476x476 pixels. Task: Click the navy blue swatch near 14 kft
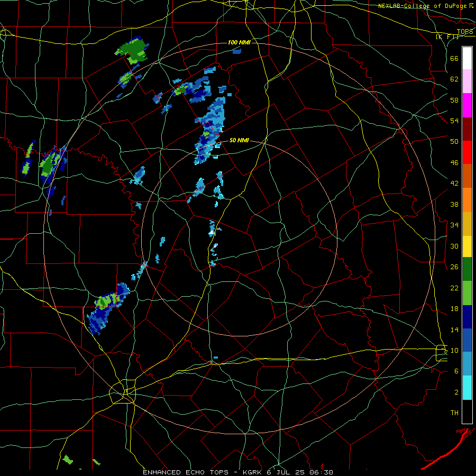pyautogui.click(x=467, y=317)
